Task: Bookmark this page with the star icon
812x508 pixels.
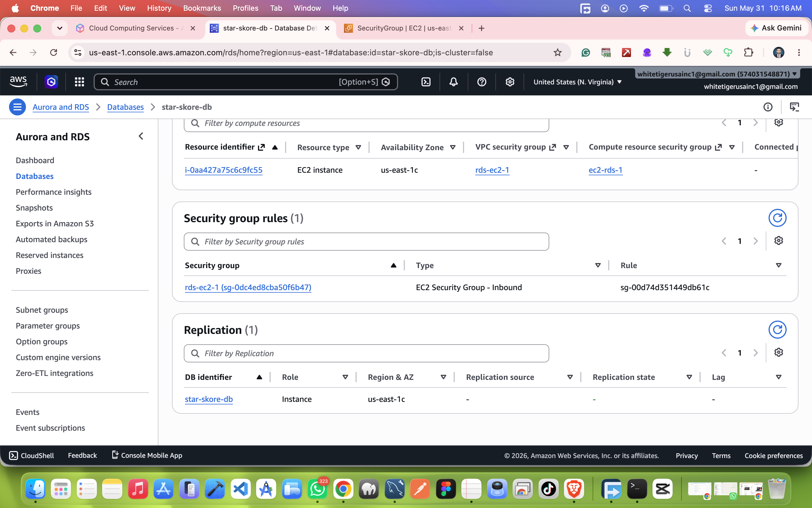Action: pyautogui.click(x=557, y=52)
